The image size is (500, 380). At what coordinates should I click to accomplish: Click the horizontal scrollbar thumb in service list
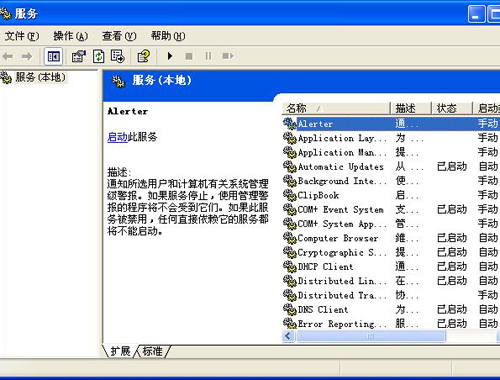point(371,336)
